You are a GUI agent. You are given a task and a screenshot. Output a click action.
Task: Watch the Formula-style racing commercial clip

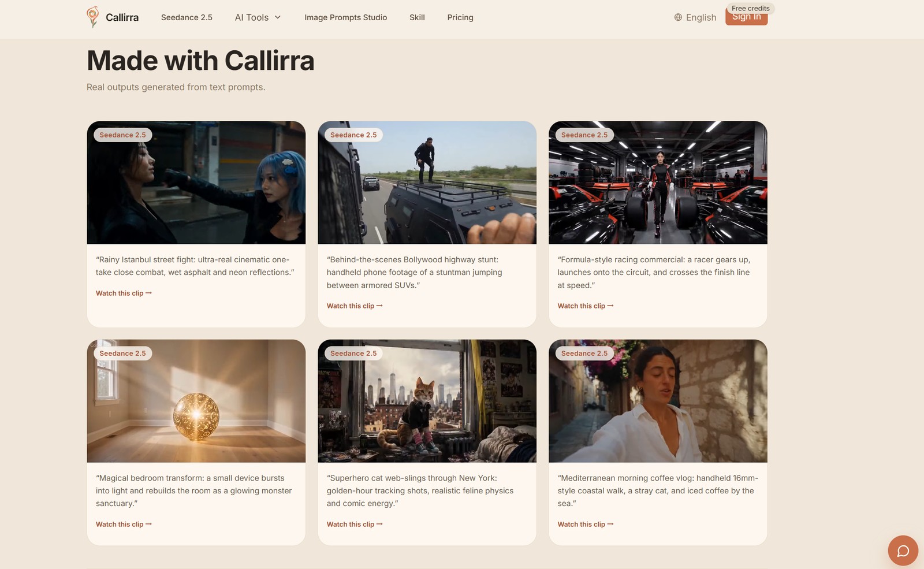(x=586, y=306)
